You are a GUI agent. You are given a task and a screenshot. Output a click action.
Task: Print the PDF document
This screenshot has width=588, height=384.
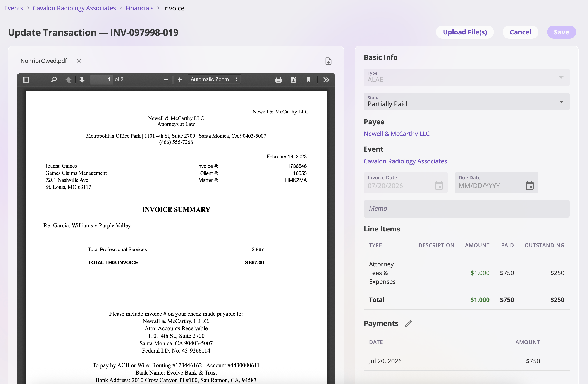pos(279,79)
